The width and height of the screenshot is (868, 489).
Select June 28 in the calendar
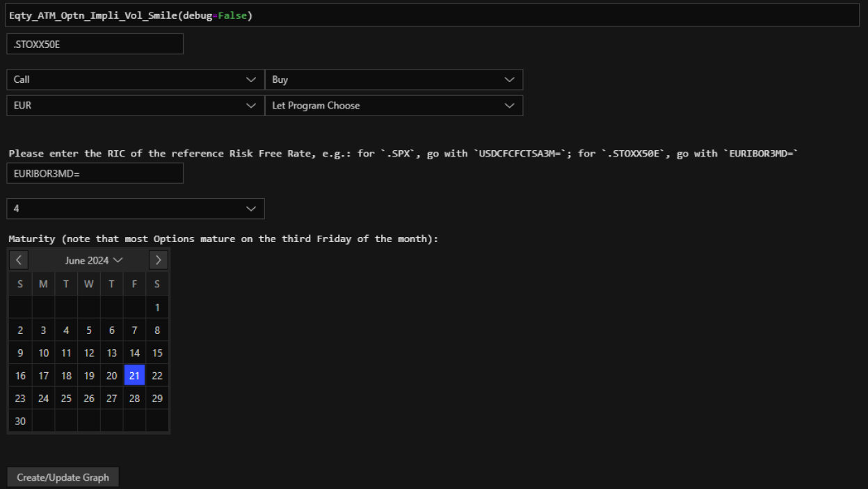pyautogui.click(x=134, y=399)
